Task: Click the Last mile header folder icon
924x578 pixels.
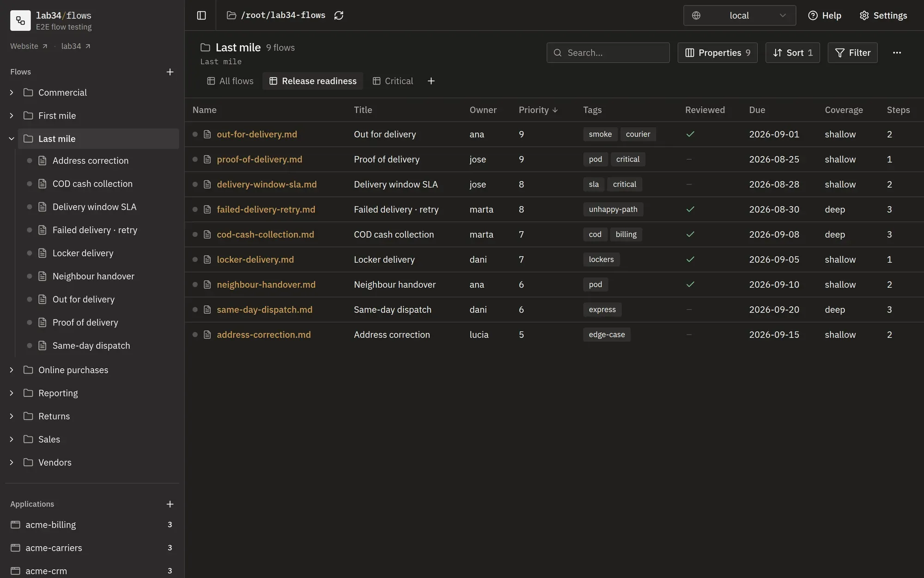Action: tap(205, 47)
